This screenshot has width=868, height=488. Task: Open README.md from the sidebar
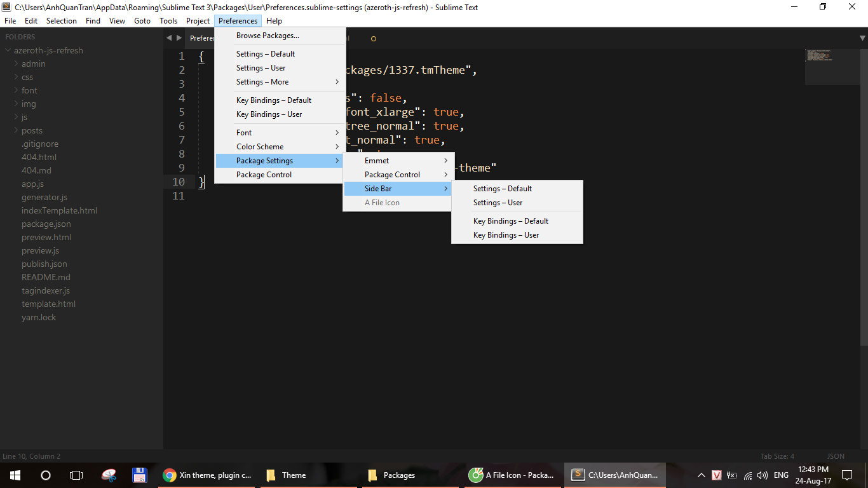coord(46,277)
